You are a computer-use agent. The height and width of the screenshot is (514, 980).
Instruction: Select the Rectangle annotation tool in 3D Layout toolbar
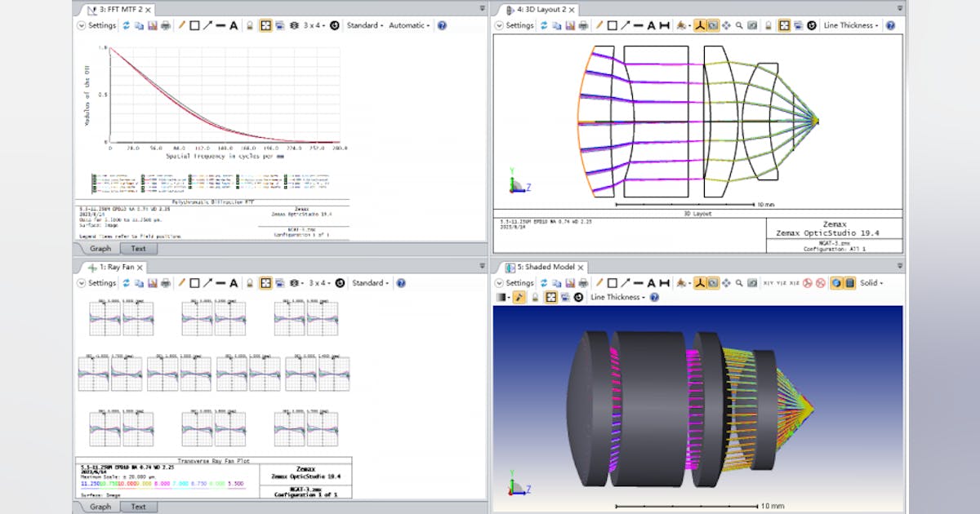coord(612,25)
